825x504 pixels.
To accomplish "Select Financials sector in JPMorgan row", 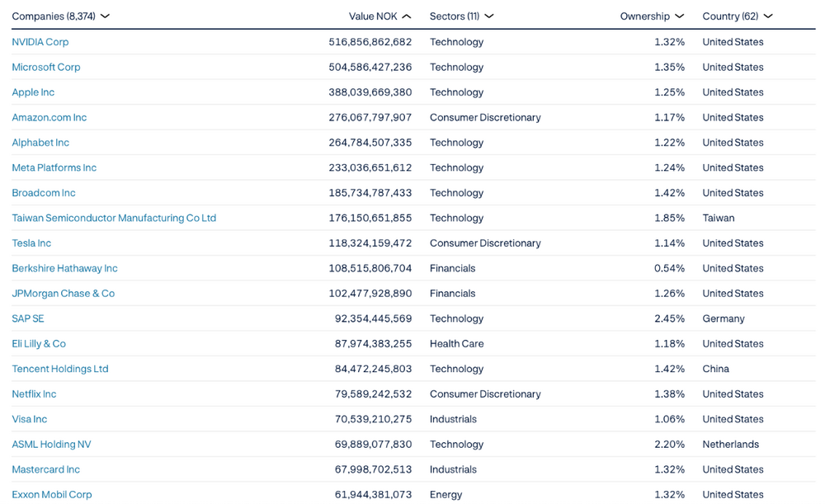I will click(x=452, y=293).
